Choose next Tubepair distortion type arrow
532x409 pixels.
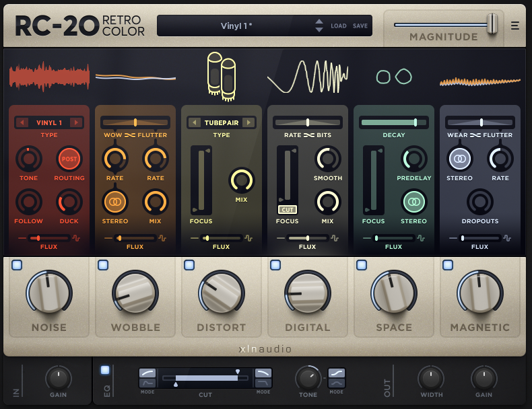tap(248, 122)
